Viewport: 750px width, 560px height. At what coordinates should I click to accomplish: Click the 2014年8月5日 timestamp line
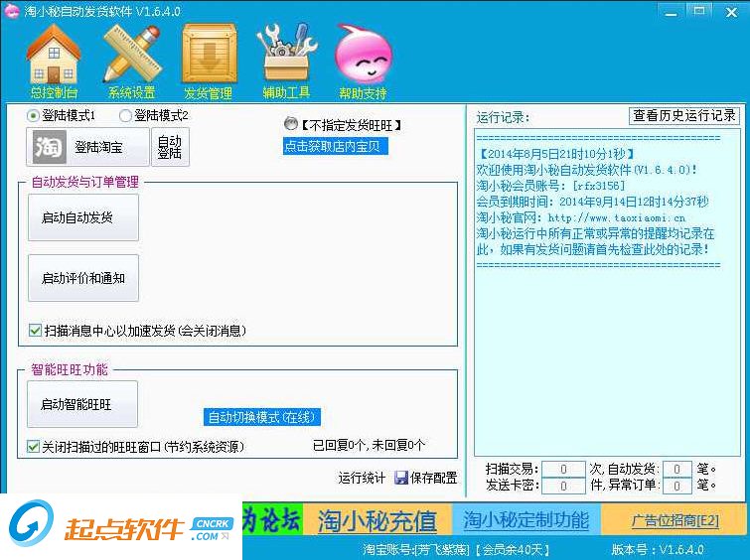point(556,154)
